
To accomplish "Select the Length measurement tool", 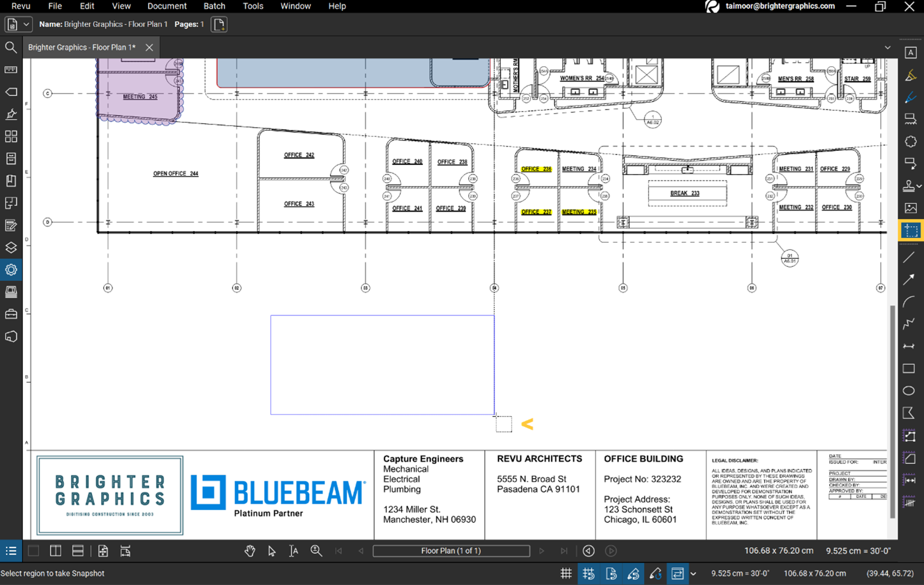I will pyautogui.click(x=909, y=480).
